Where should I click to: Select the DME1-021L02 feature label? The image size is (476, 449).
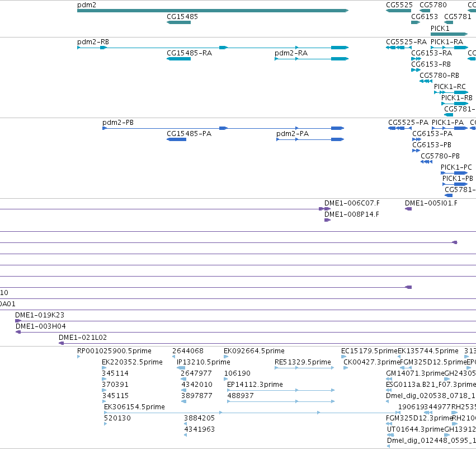click(83, 338)
